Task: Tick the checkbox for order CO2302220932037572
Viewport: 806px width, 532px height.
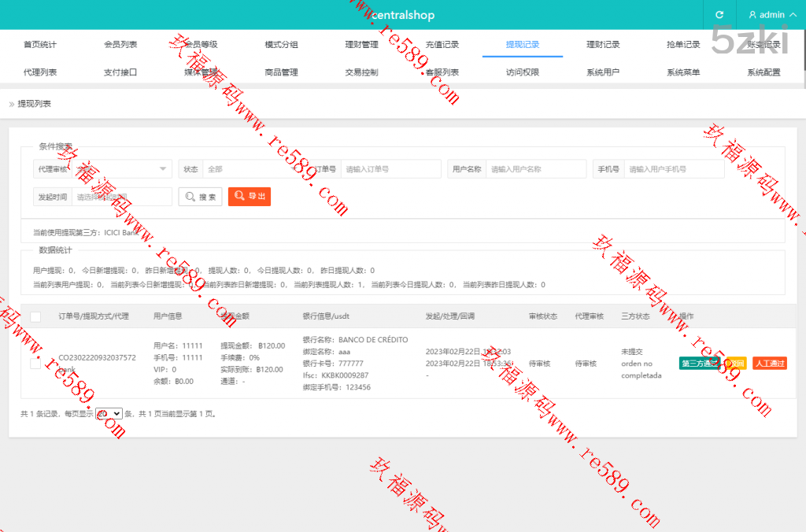Action: (x=35, y=364)
